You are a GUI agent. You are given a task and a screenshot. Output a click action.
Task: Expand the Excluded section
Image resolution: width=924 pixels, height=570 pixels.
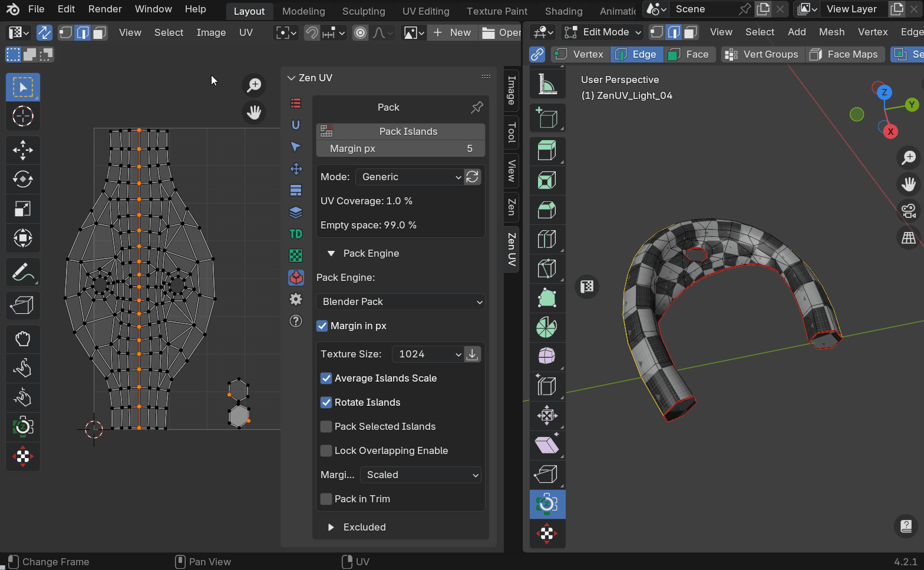pos(331,527)
